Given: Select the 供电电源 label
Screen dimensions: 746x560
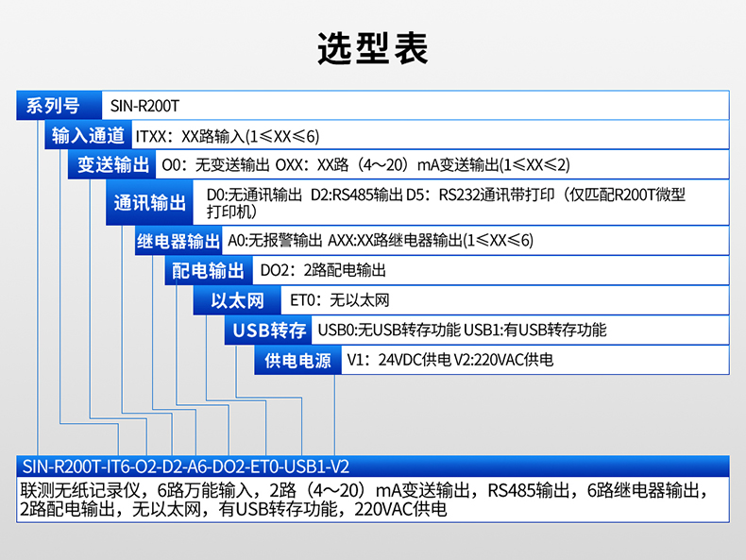Looking at the screenshot, I should pyautogui.click(x=297, y=361).
